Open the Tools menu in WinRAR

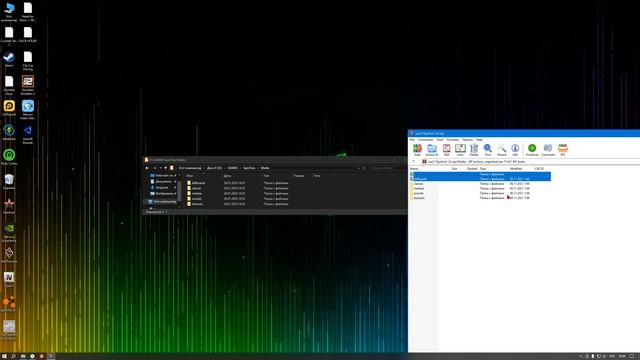pyautogui.click(x=440, y=140)
